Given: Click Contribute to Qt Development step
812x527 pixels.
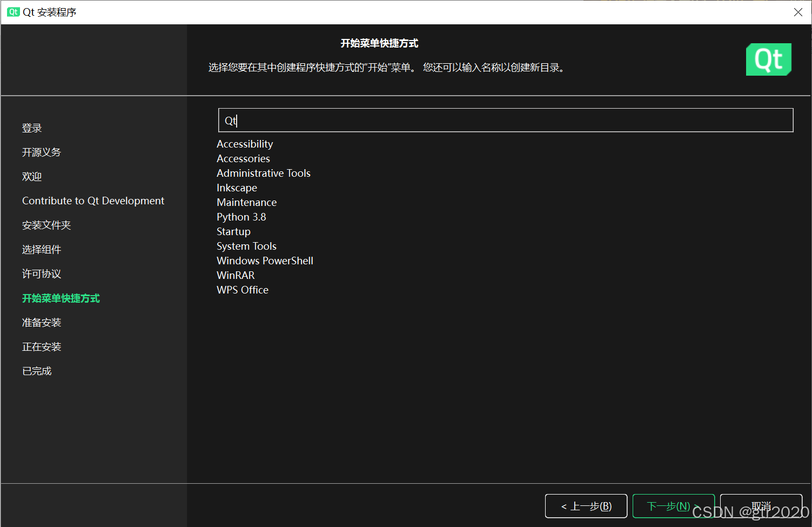Looking at the screenshot, I should (93, 201).
